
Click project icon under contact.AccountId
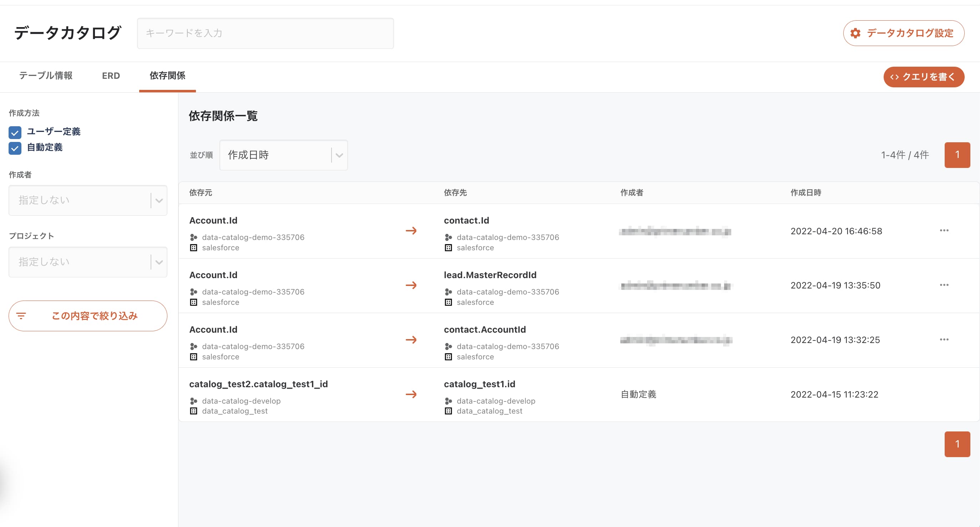(448, 346)
